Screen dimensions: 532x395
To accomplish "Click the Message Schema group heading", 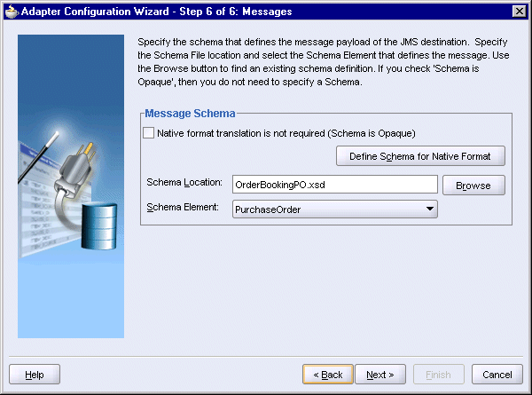I will point(190,113).
